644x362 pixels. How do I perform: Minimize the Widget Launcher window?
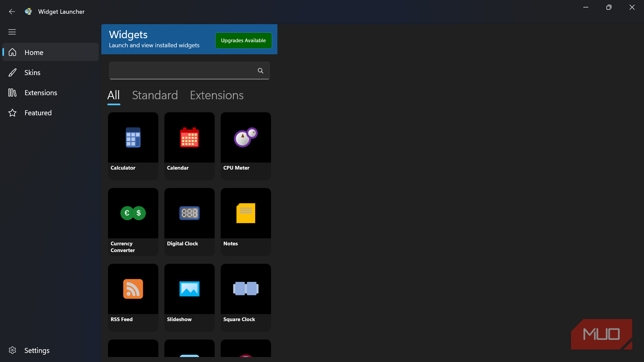(x=586, y=7)
